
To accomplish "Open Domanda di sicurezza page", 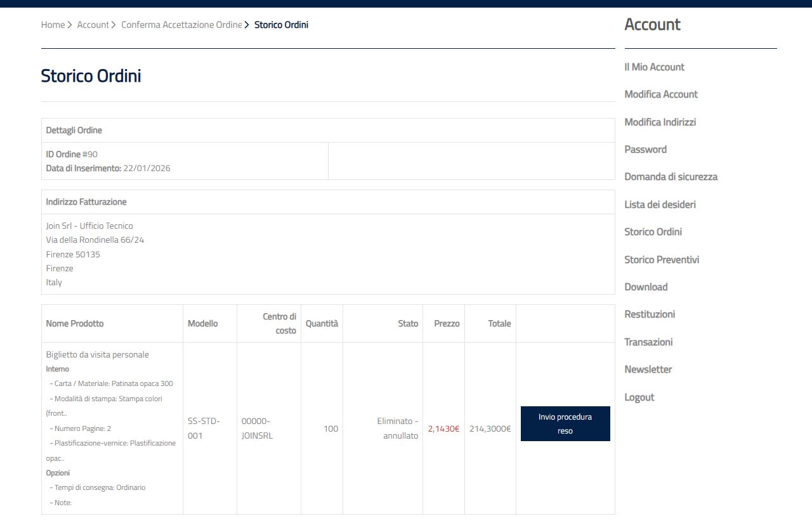I will coord(671,177).
